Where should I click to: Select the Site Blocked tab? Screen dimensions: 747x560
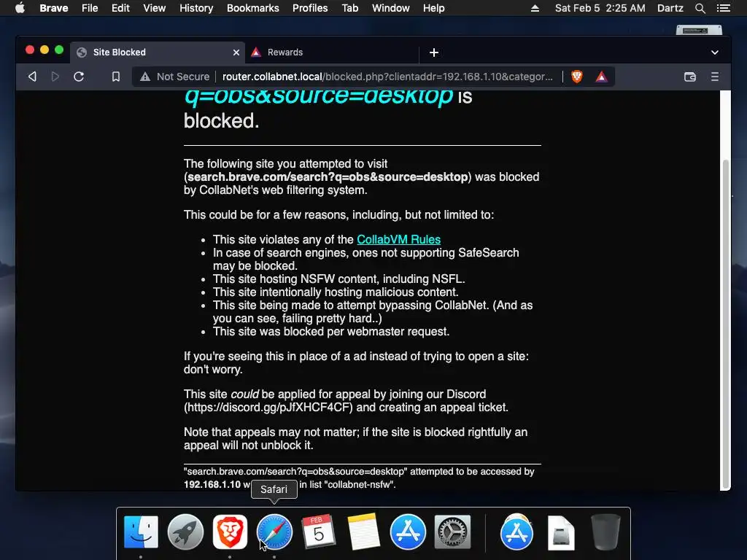[158, 52]
